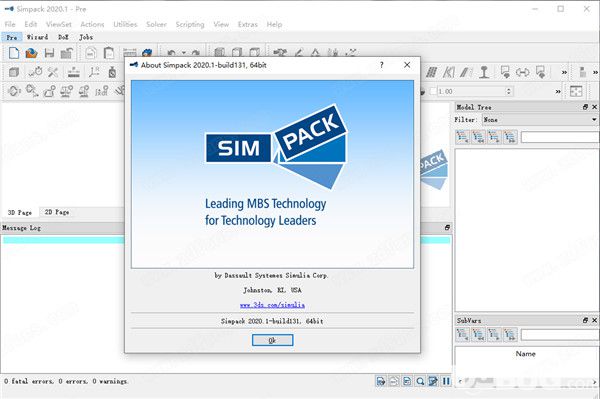Click the stepper arrows on the 1.00 spin box

tap(509, 91)
